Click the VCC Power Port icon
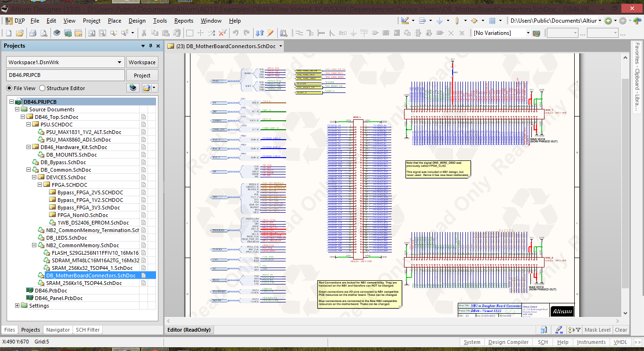The width and height of the screenshot is (644, 351). 364,33
